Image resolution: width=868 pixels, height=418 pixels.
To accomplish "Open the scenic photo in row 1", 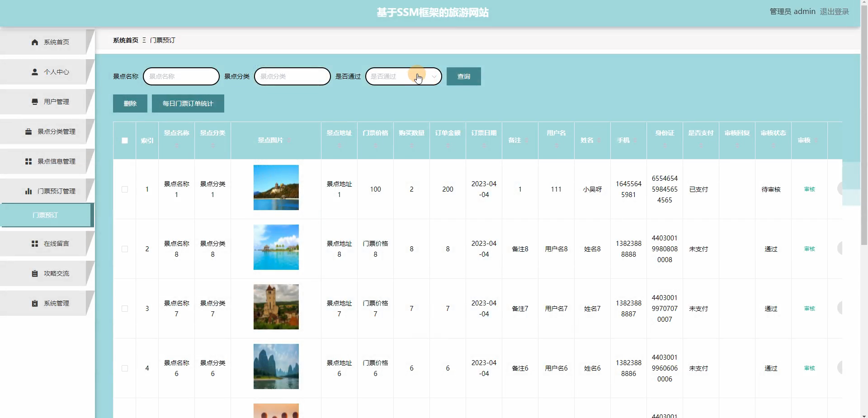I will [276, 188].
